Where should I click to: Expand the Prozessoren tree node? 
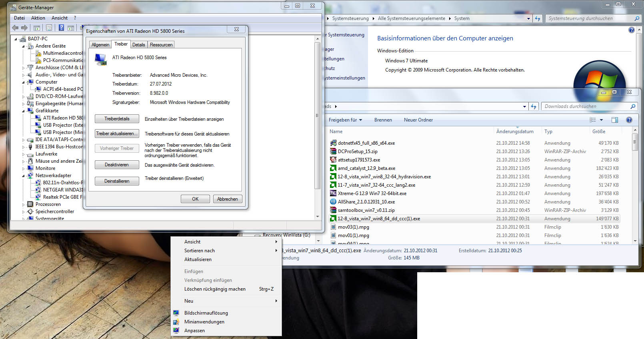point(24,205)
